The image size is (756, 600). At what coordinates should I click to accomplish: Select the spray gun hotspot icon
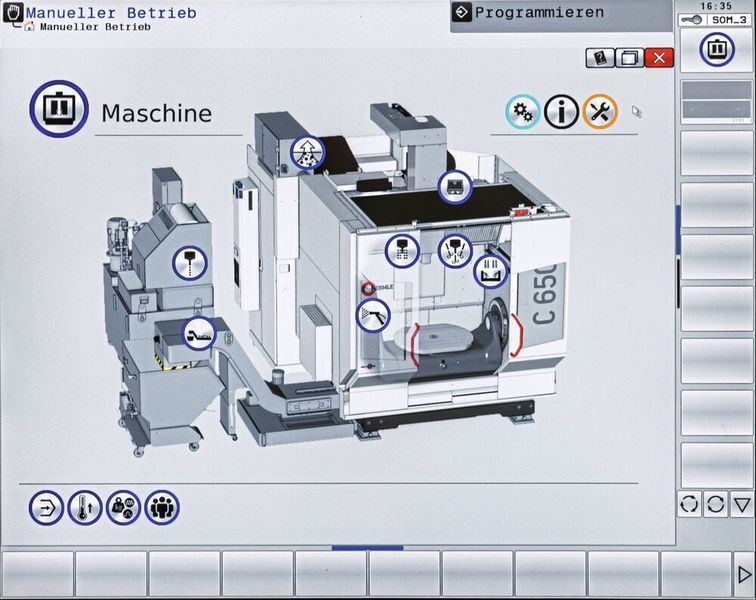[373, 315]
